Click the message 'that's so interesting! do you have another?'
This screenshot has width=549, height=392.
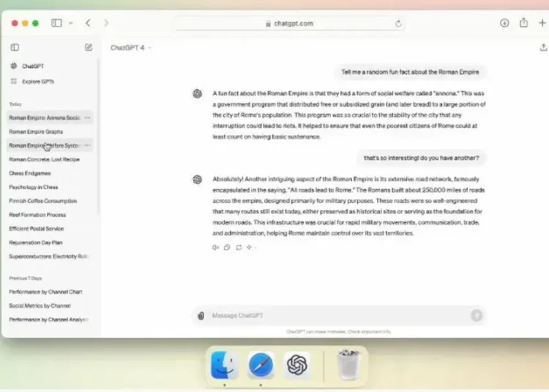click(x=421, y=158)
